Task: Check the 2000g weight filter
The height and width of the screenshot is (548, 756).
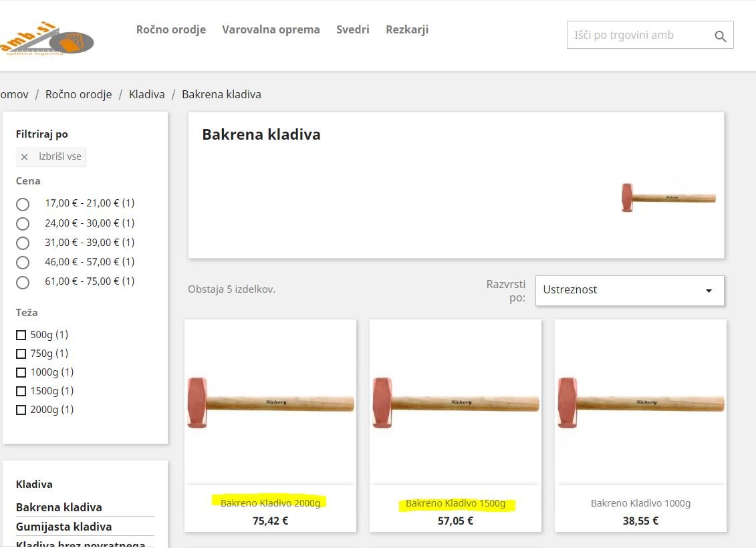Action: click(x=21, y=410)
